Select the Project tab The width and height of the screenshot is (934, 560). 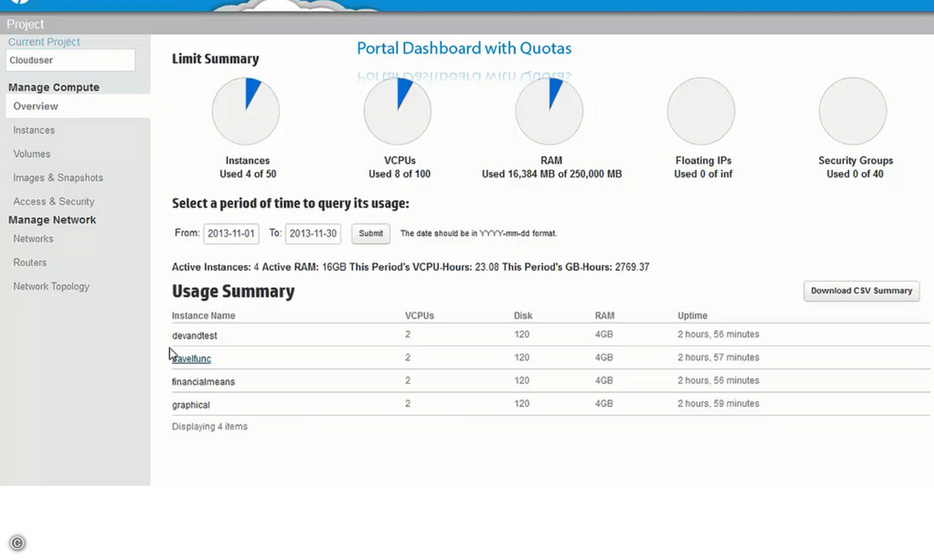click(x=26, y=24)
